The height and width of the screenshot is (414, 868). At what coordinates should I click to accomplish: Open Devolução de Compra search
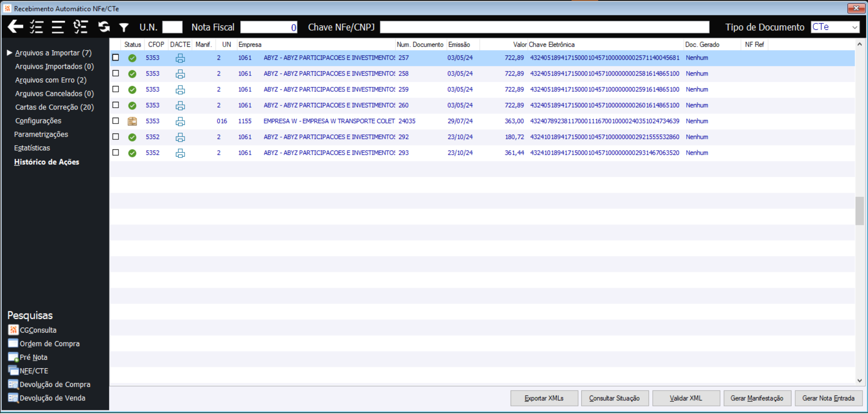49,384
